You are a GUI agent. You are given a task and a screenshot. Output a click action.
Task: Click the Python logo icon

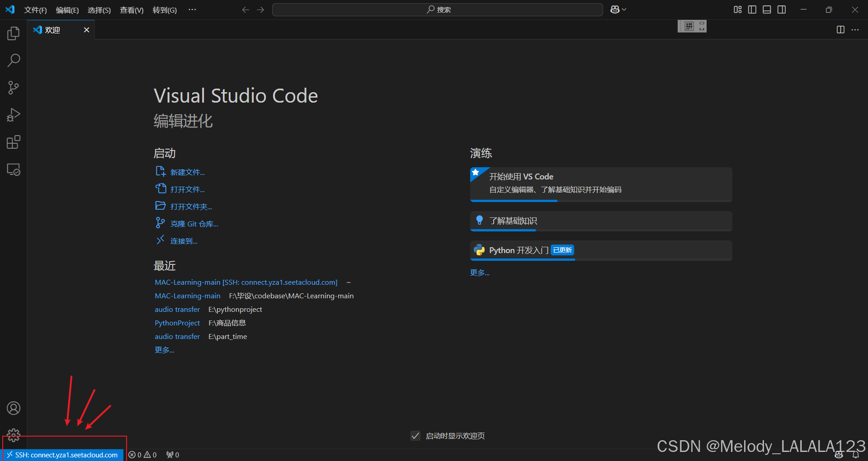tap(479, 250)
